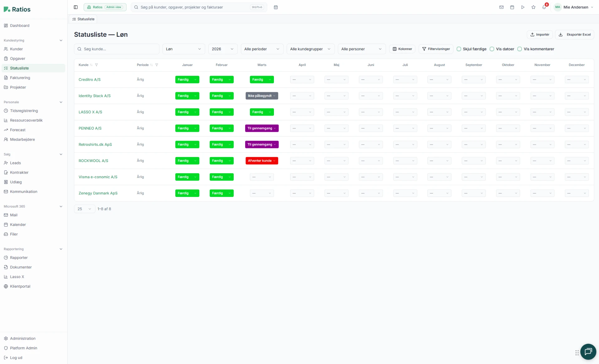Click the Importér button

pos(540,35)
